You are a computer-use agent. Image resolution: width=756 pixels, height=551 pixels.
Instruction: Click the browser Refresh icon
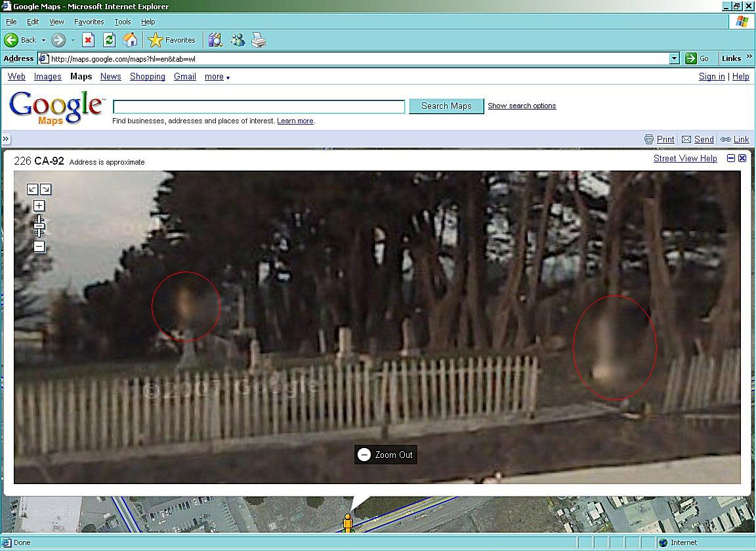[x=110, y=40]
